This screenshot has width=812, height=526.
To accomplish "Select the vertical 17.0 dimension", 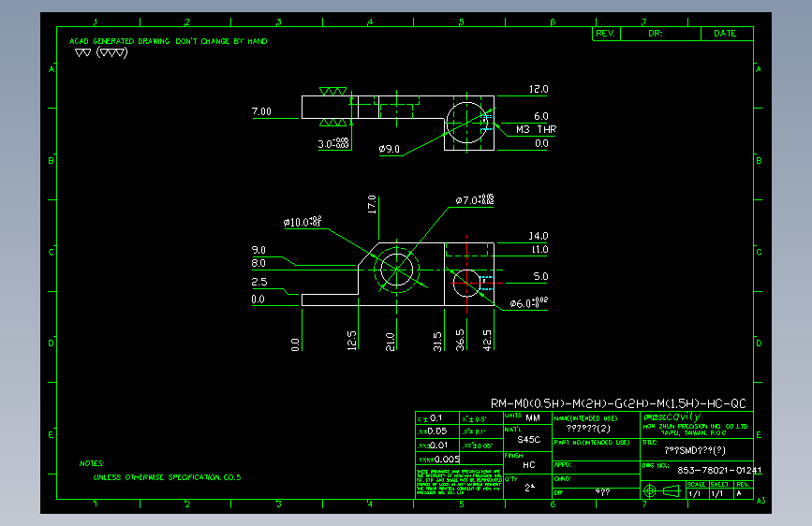I will [x=372, y=204].
